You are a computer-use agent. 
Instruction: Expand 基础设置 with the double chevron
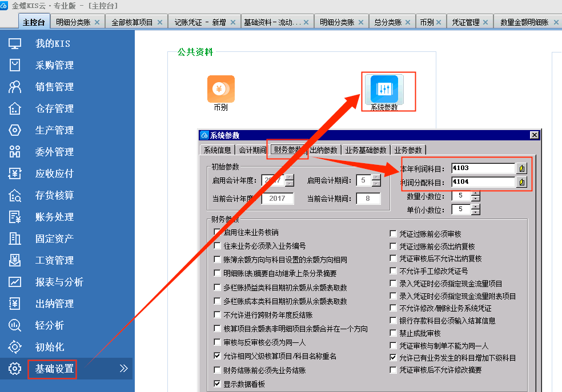(124, 369)
